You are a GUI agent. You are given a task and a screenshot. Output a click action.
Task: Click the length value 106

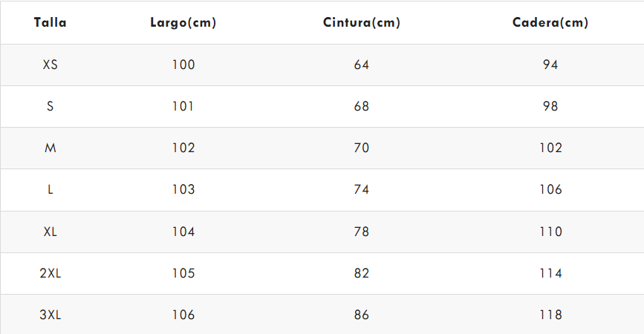pyautogui.click(x=183, y=315)
